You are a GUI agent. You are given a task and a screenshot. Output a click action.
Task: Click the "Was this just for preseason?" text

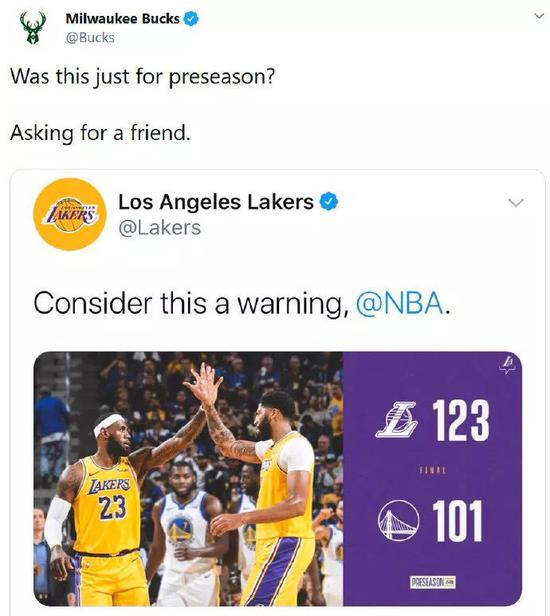point(142,77)
